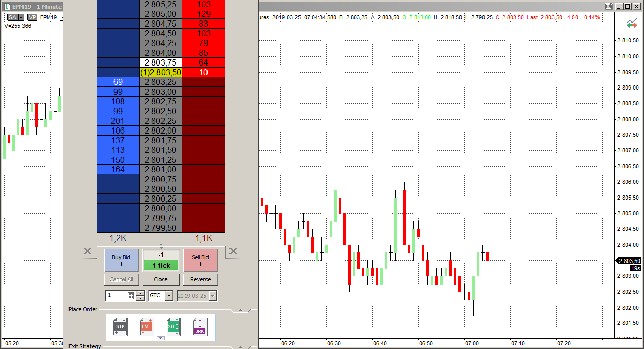Open the EPM19 symbol dropdown
Screen dimensions: 644x349
coord(62,17)
